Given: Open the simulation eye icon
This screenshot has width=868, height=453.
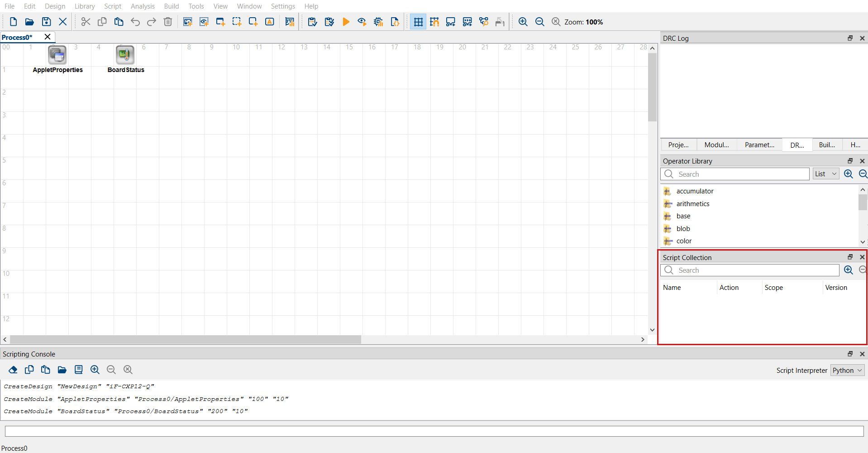Looking at the screenshot, I should coord(362,21).
